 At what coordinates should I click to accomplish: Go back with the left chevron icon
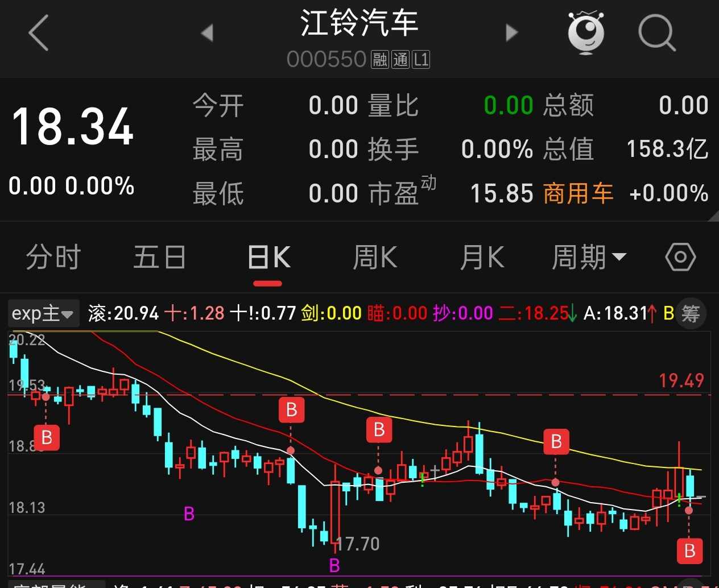tap(38, 33)
